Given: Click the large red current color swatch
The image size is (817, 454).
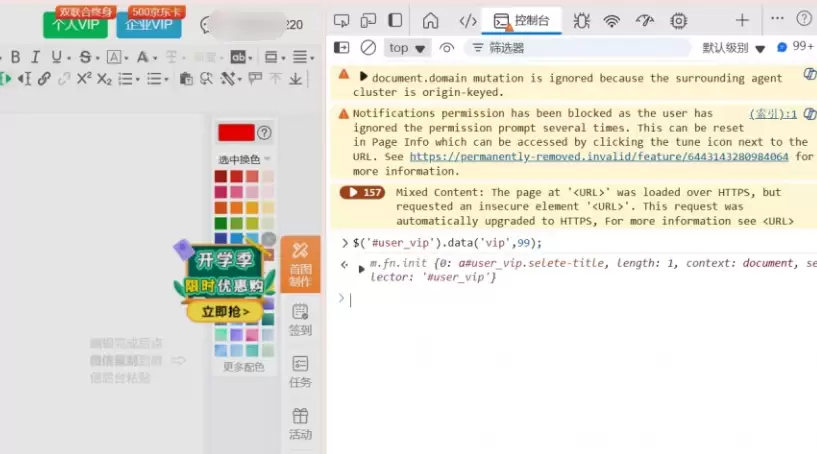Looking at the screenshot, I should click(x=236, y=133).
